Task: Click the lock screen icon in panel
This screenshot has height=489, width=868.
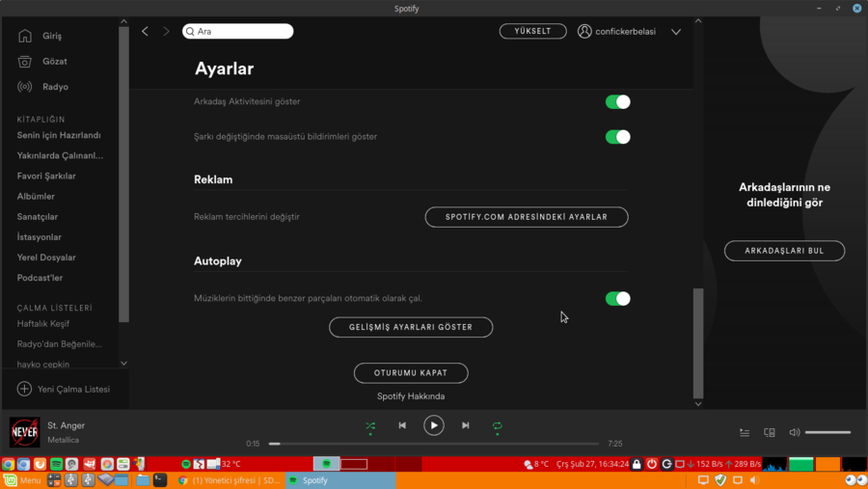Action: click(x=637, y=464)
